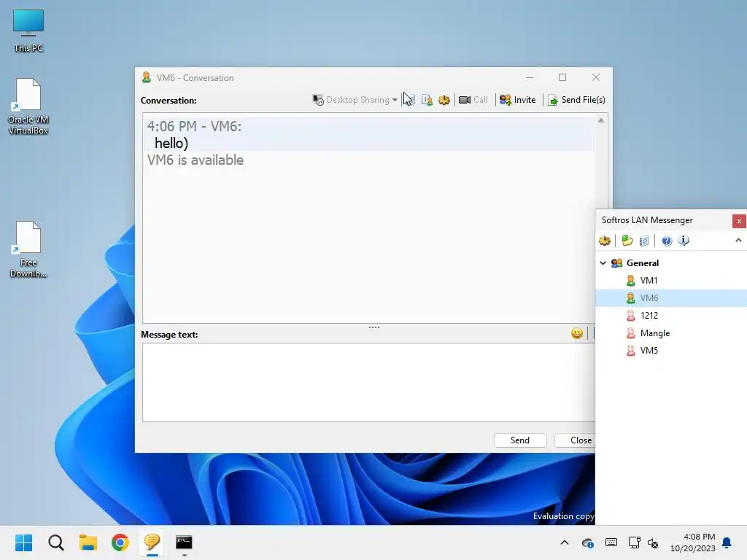Open the Command Prompt taskbar icon
This screenshot has width=747, height=560.
(184, 542)
